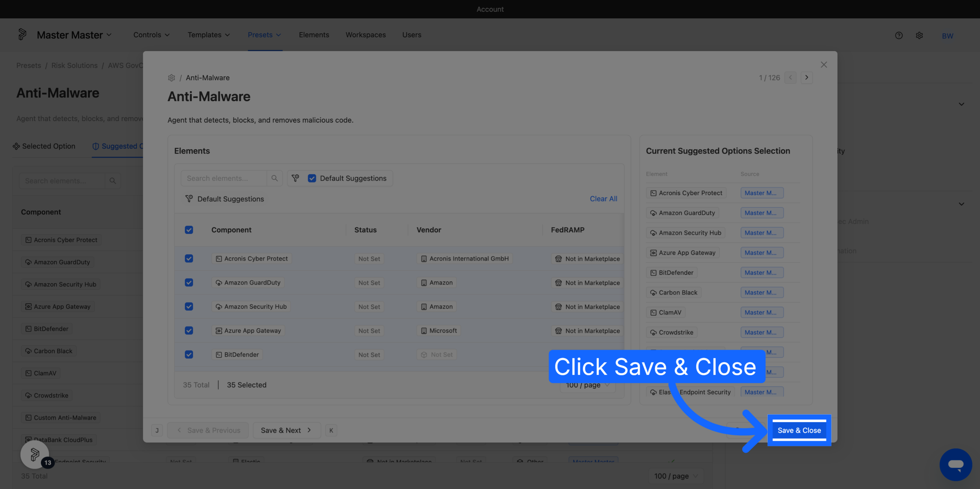Expand the Presets menu

264,35
